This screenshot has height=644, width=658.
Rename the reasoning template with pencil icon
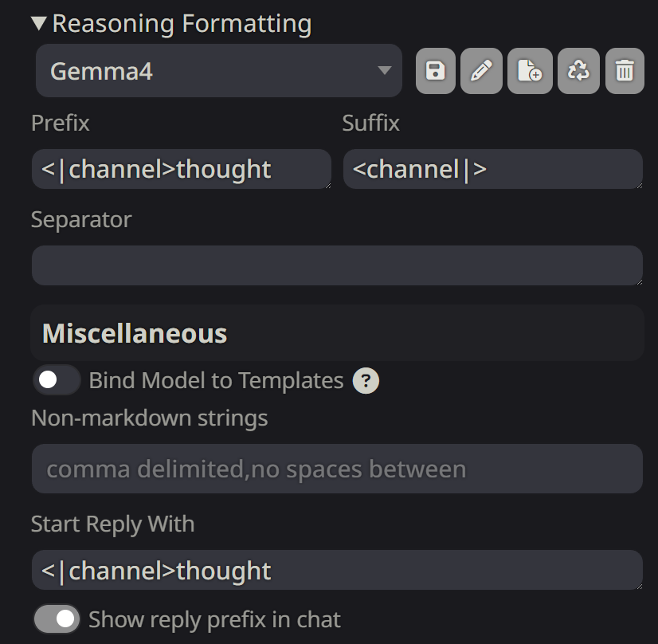pyautogui.click(x=481, y=72)
